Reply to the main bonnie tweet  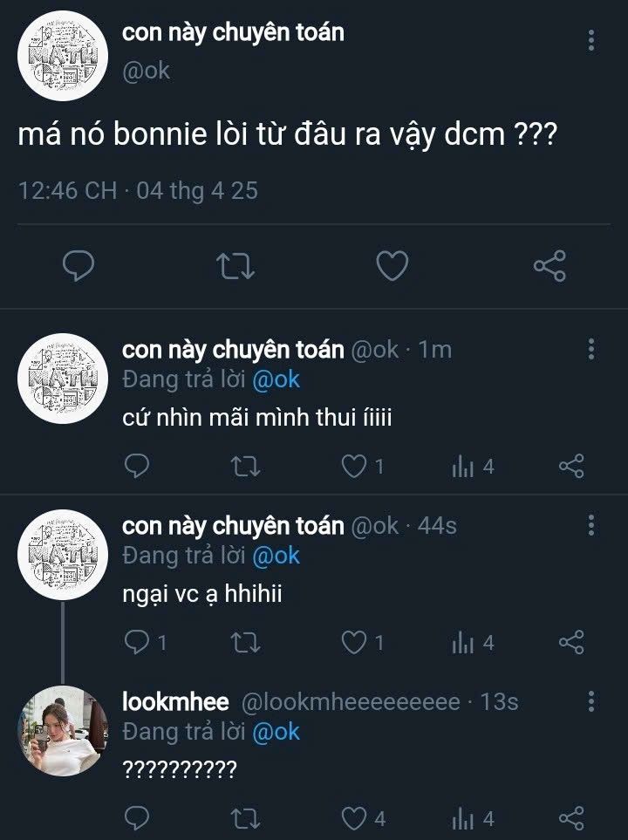pyautogui.click(x=79, y=265)
